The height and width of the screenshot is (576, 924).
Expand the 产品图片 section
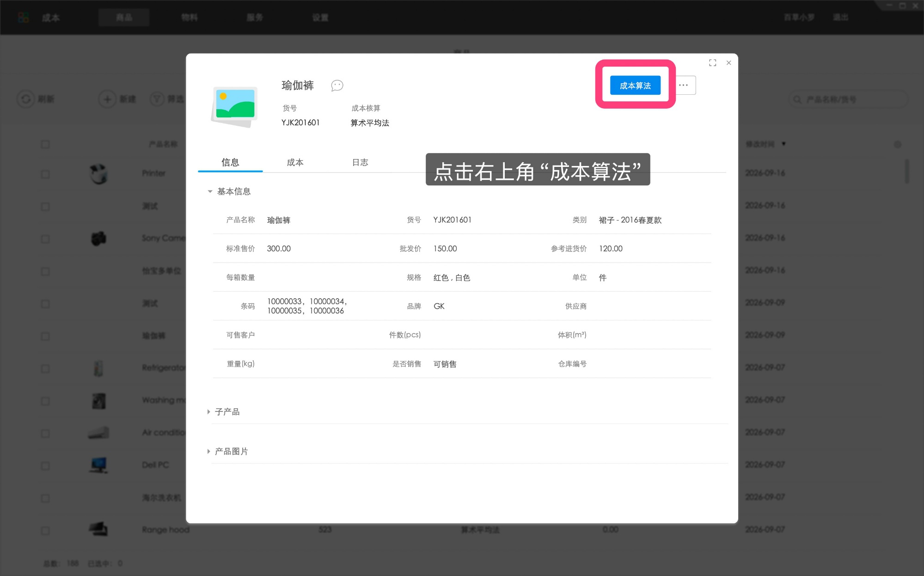pyautogui.click(x=208, y=451)
